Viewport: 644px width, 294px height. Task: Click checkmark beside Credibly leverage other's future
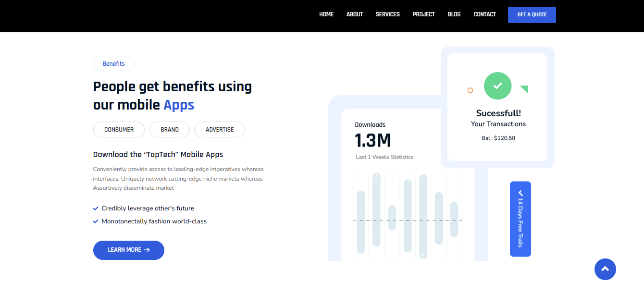tap(96, 208)
